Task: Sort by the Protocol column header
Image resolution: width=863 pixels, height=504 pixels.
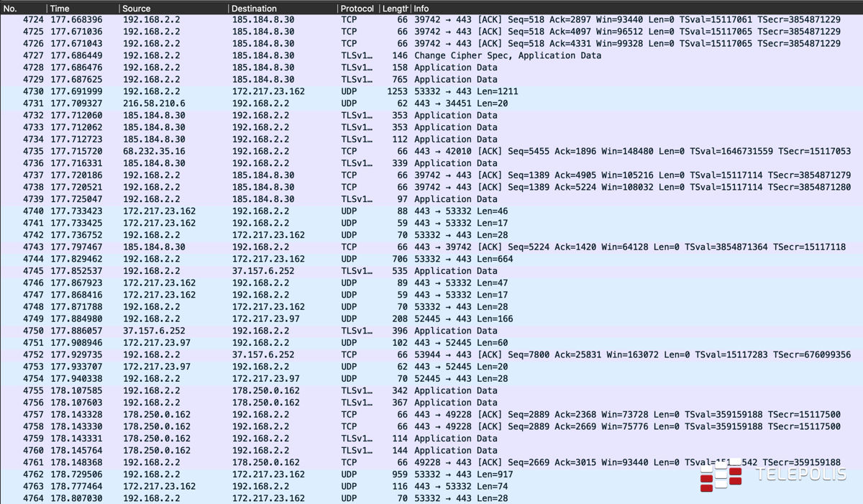Action: (x=357, y=9)
